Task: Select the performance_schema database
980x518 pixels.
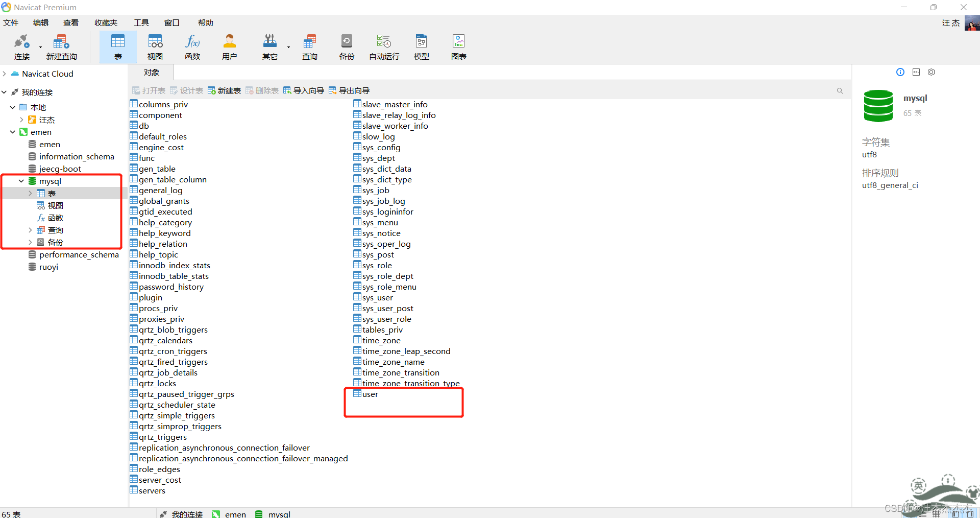Action: point(79,254)
